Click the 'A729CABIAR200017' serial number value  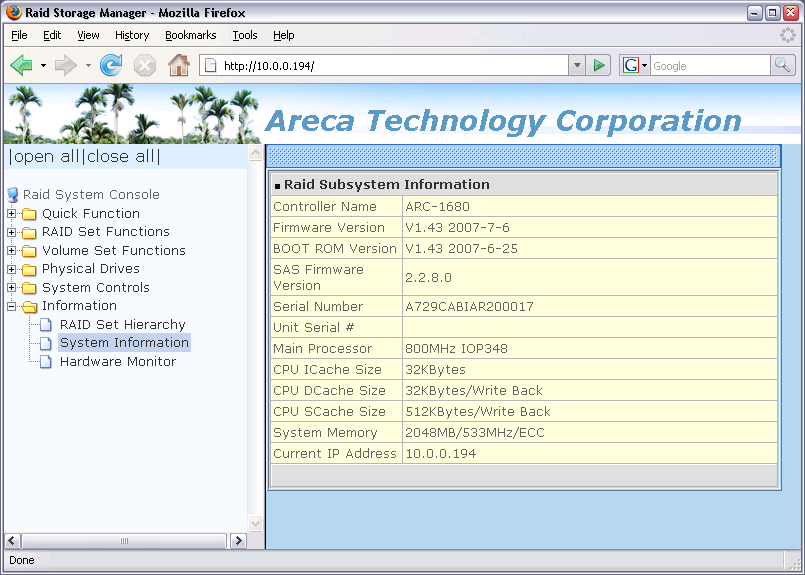coord(469,306)
